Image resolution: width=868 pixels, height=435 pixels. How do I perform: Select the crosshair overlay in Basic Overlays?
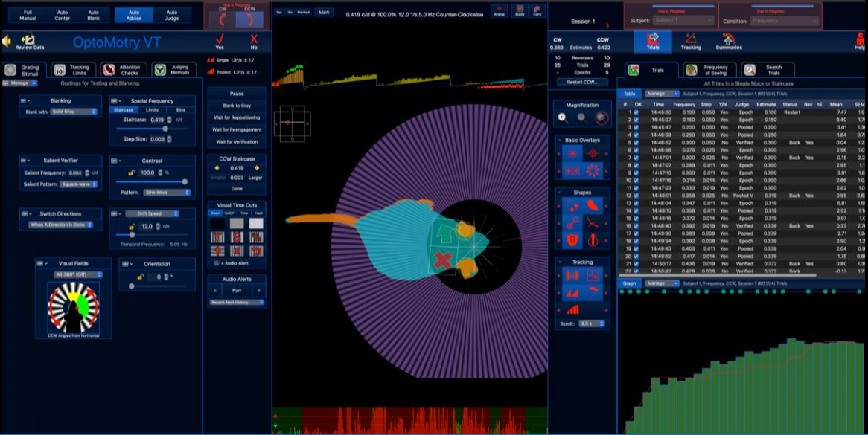point(593,153)
